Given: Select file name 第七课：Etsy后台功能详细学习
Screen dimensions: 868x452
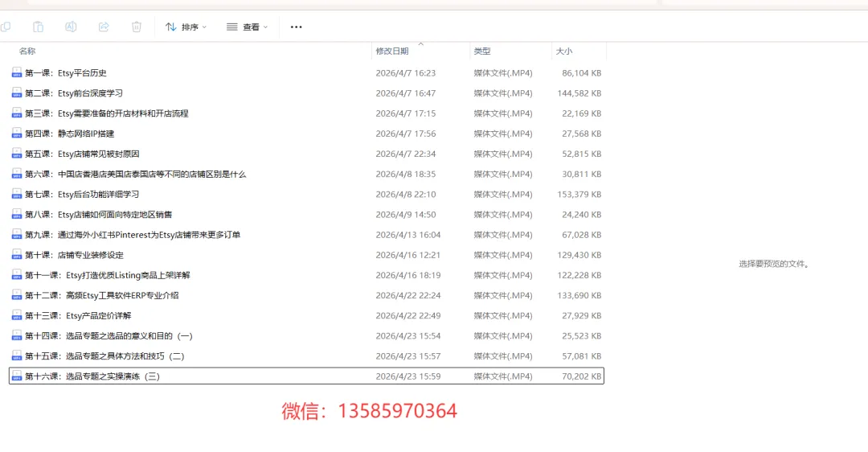Looking at the screenshot, I should [x=82, y=194].
